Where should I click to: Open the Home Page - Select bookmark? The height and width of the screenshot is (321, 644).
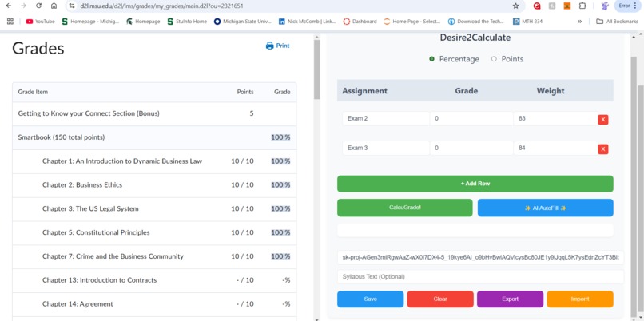[412, 22]
